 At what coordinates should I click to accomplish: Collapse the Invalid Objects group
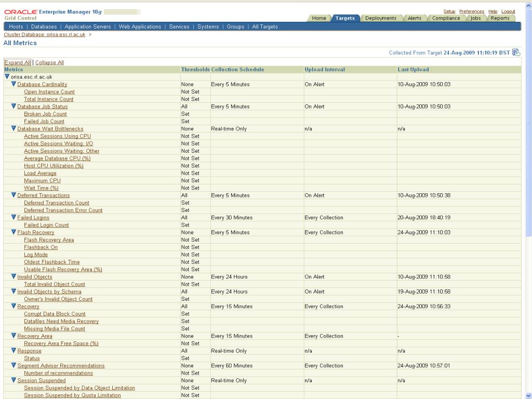14,276
